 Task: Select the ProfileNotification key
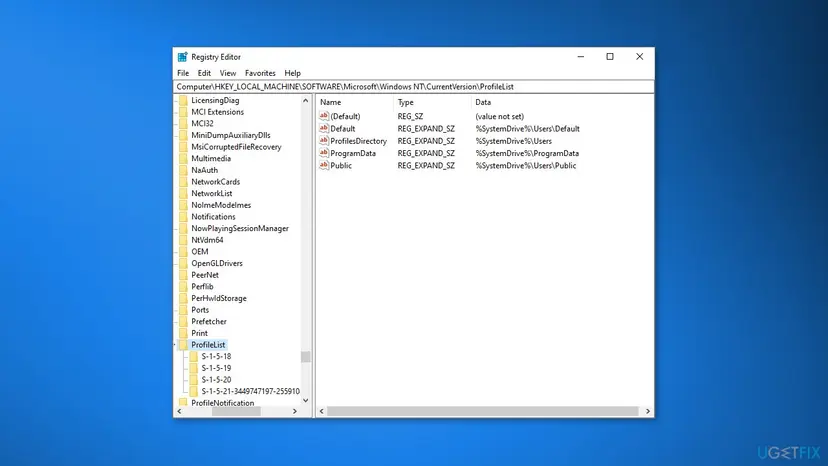click(222, 403)
